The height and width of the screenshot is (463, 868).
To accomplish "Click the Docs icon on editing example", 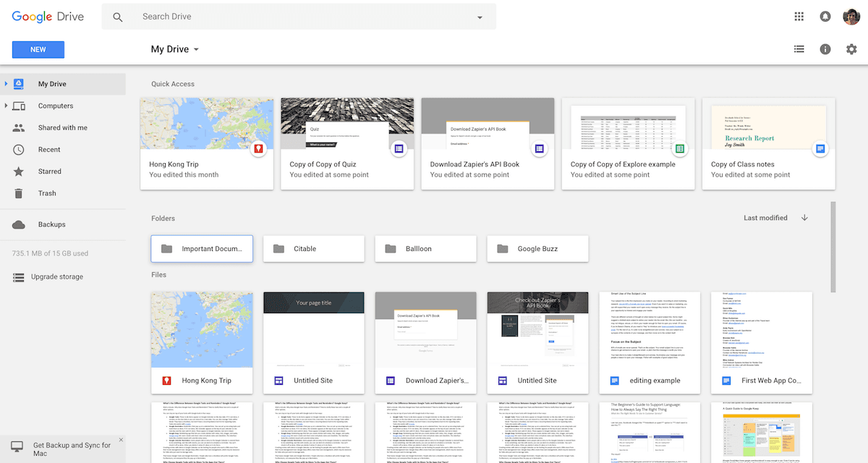I will click(614, 381).
